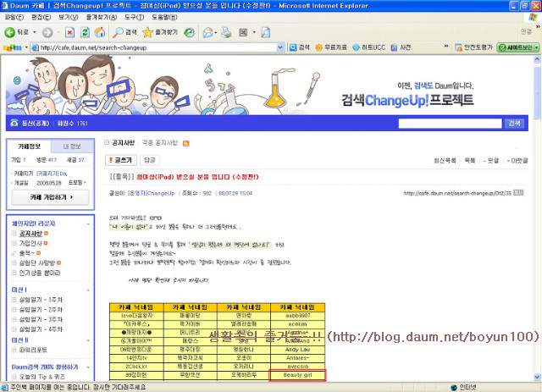Open 안전도평가 toolbar item
The image size is (542, 392).
pos(473,47)
